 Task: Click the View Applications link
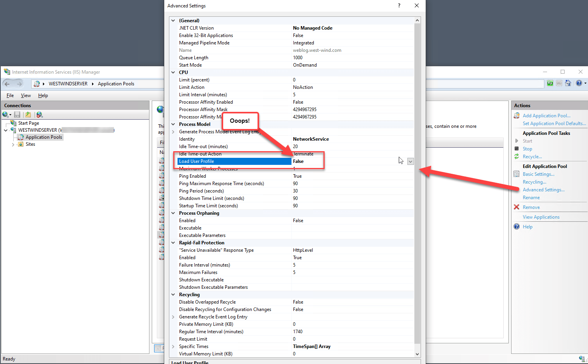pyautogui.click(x=541, y=217)
